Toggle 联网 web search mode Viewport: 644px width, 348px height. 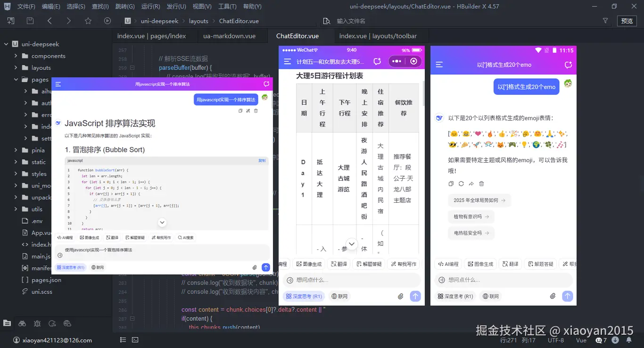point(490,296)
